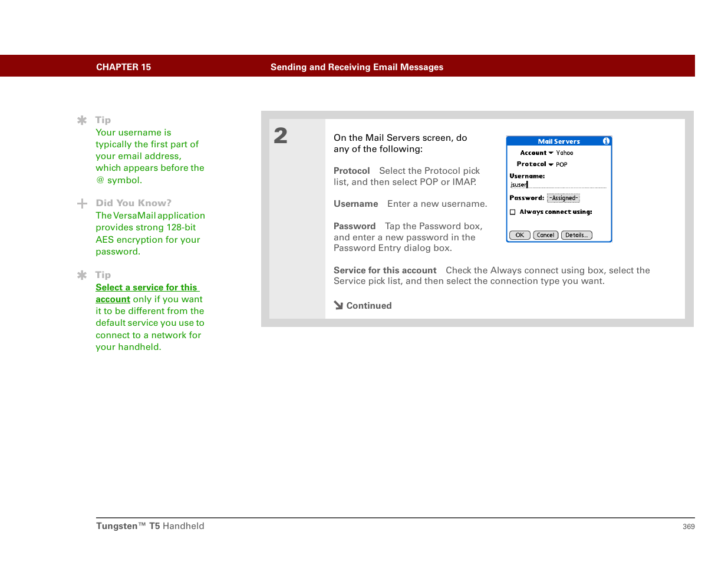Click the CHAPTER 15 header text
728x562 pixels.
tap(124, 67)
